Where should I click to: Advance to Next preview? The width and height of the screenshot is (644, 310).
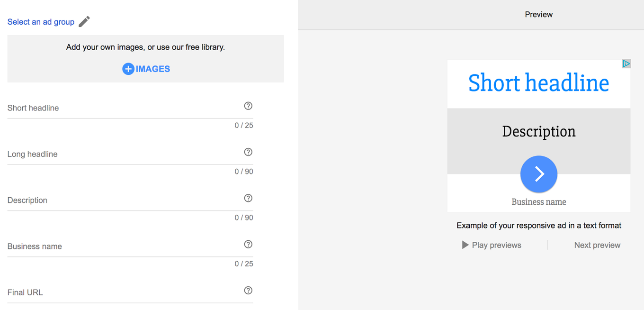click(597, 245)
